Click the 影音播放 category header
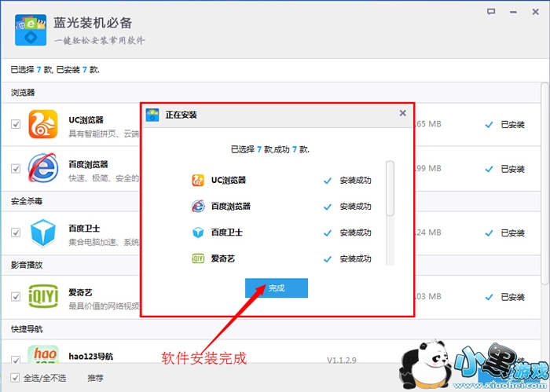This screenshot has width=550, height=392. pos(27,265)
